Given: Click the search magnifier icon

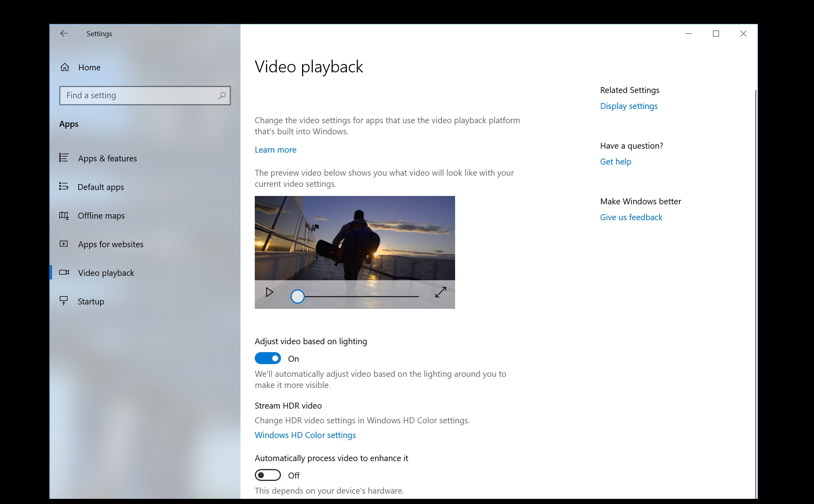Looking at the screenshot, I should pos(222,95).
